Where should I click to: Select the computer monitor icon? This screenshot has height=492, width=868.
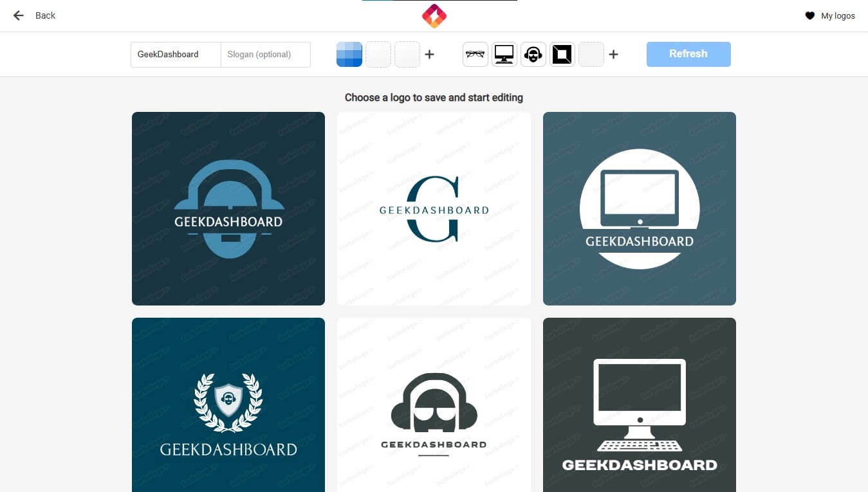(x=504, y=54)
